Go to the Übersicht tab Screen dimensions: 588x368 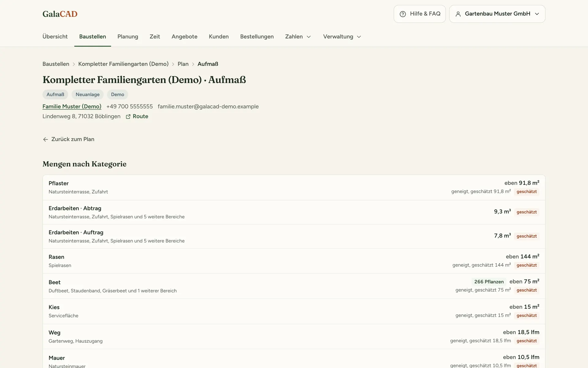[55, 36]
